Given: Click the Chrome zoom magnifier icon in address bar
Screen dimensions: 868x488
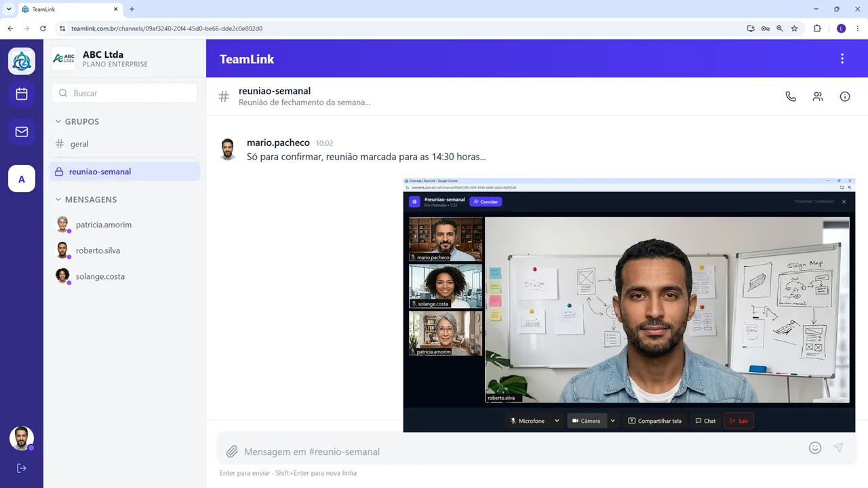Looking at the screenshot, I should pos(780,29).
